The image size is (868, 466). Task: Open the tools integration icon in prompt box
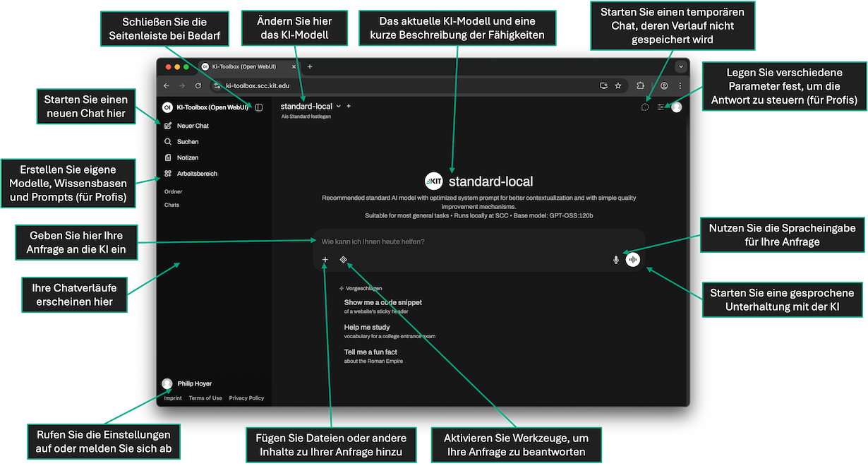point(343,260)
